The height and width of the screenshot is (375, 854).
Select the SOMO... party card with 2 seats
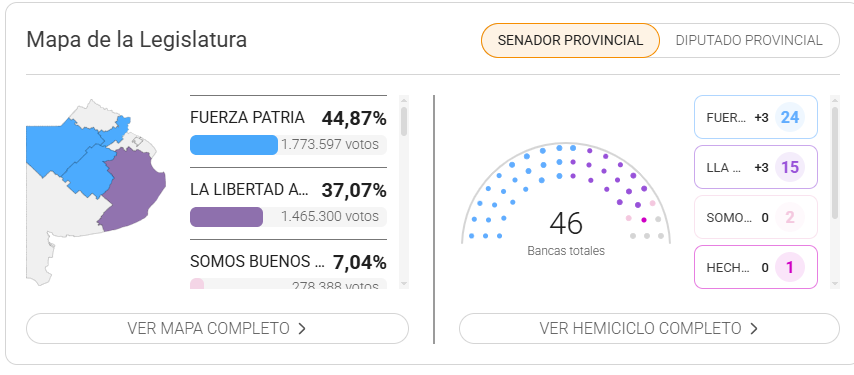756,217
